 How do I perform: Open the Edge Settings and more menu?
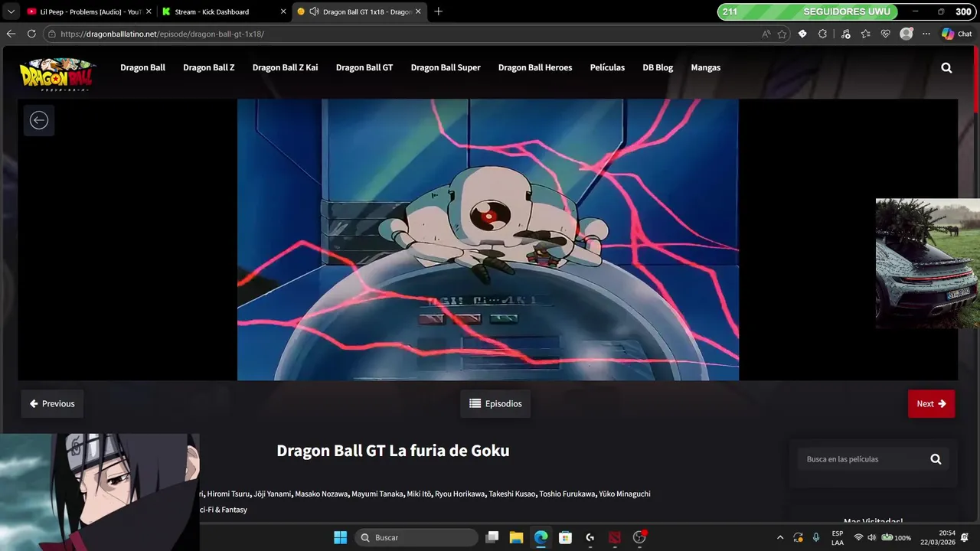click(926, 34)
